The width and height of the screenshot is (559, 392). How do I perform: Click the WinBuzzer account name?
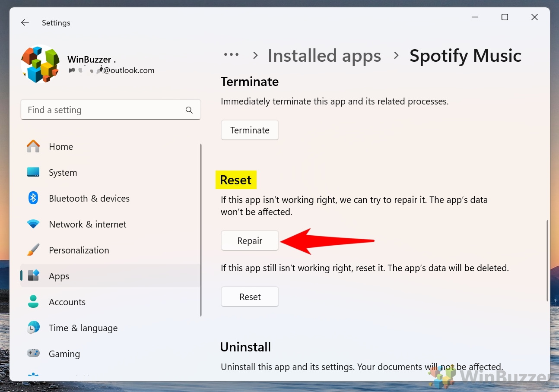[92, 60]
